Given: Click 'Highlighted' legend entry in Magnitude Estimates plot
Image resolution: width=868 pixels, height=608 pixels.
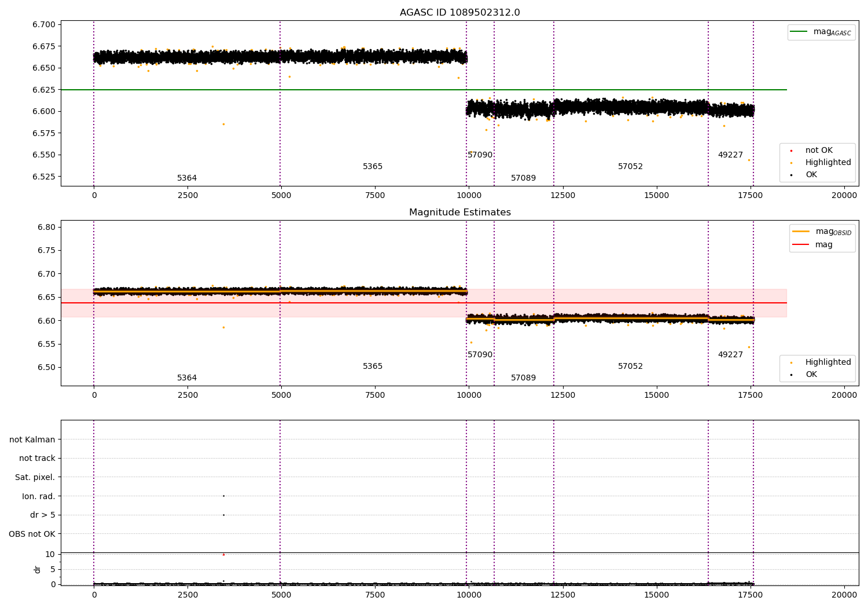Looking at the screenshot, I should click(x=821, y=362).
